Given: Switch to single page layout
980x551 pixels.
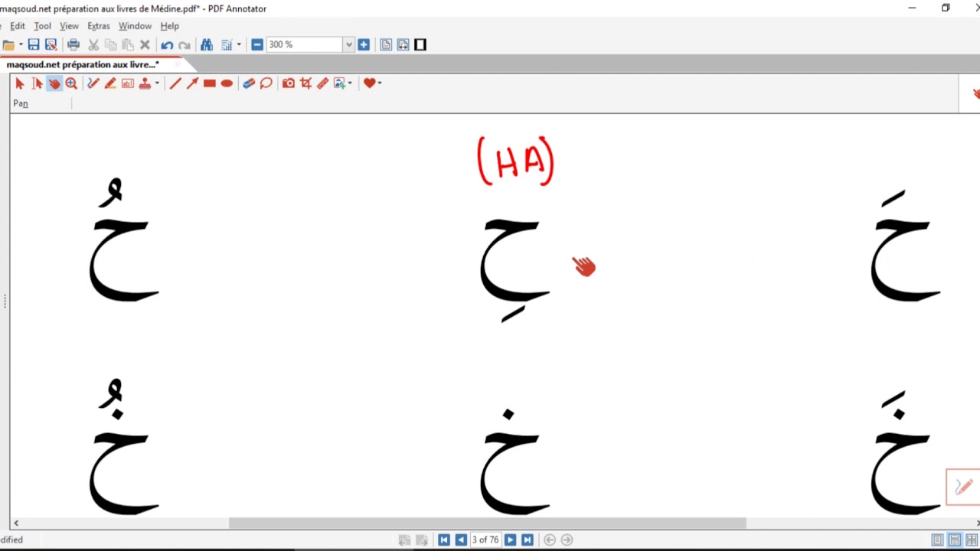Looking at the screenshot, I should pos(937,540).
